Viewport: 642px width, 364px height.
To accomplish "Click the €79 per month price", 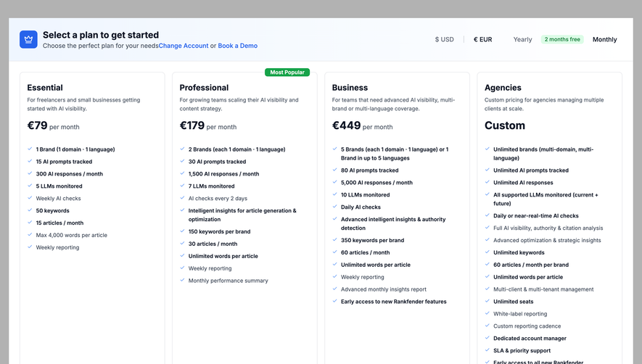I will pyautogui.click(x=53, y=125).
